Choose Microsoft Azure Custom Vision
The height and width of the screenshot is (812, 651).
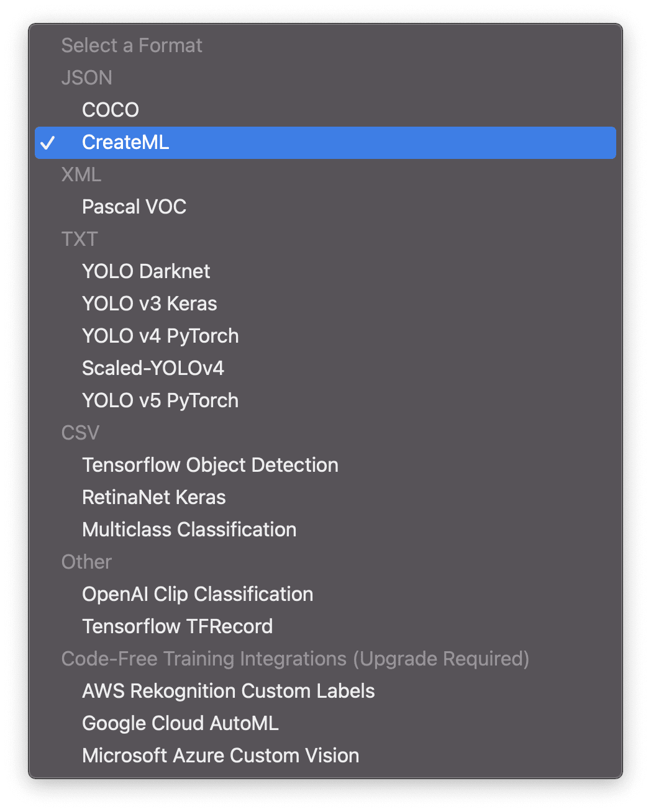click(x=221, y=756)
